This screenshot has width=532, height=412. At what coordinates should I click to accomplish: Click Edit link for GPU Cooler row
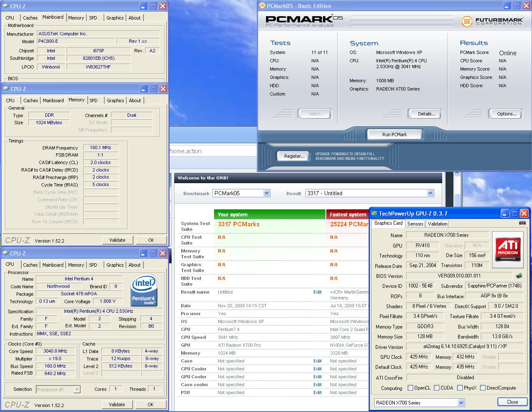pos(318,377)
